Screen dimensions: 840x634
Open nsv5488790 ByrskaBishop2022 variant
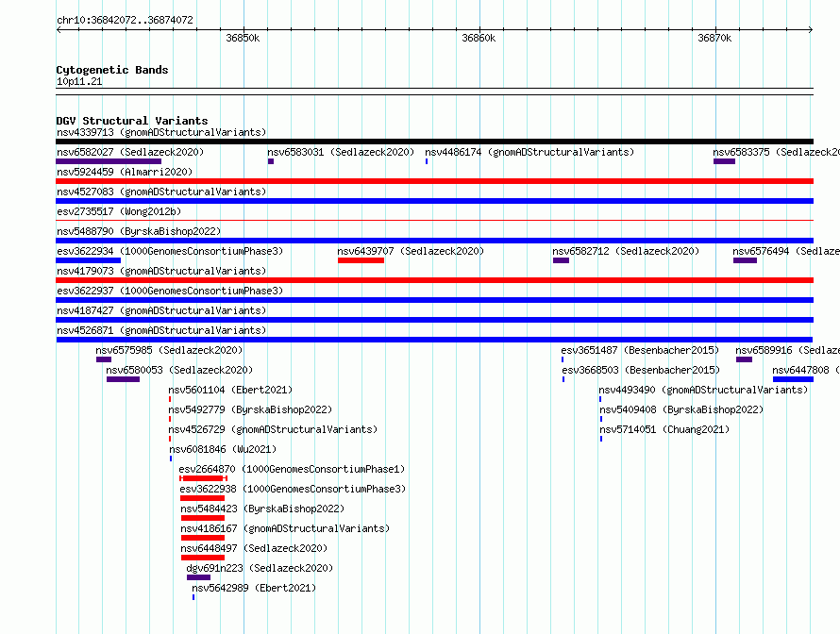(139, 231)
